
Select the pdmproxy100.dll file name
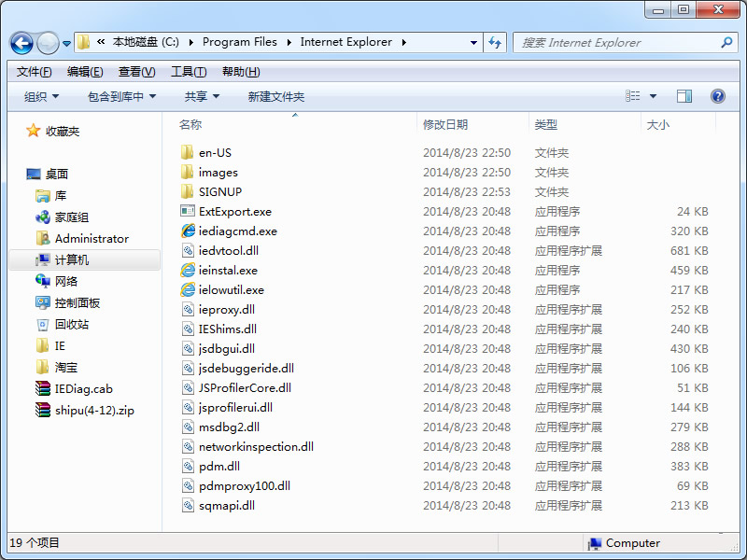pos(245,485)
